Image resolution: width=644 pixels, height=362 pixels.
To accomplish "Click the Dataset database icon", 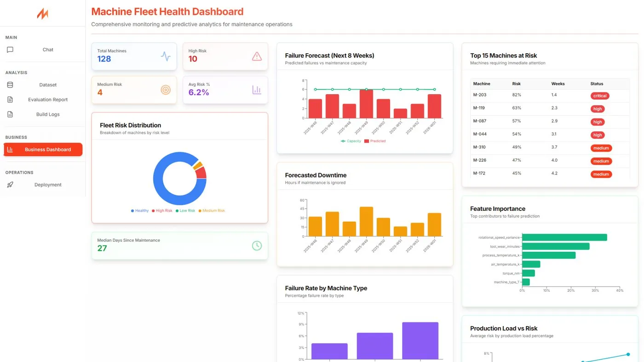I will (10, 85).
